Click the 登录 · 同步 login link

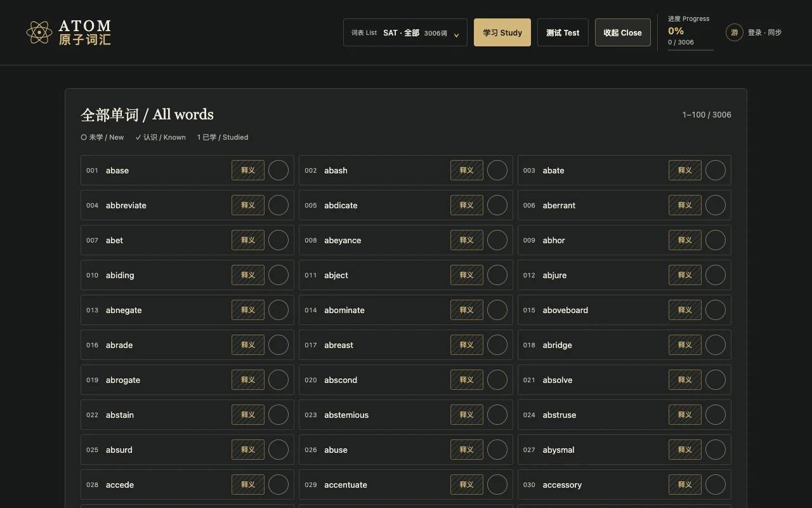[x=764, y=32]
